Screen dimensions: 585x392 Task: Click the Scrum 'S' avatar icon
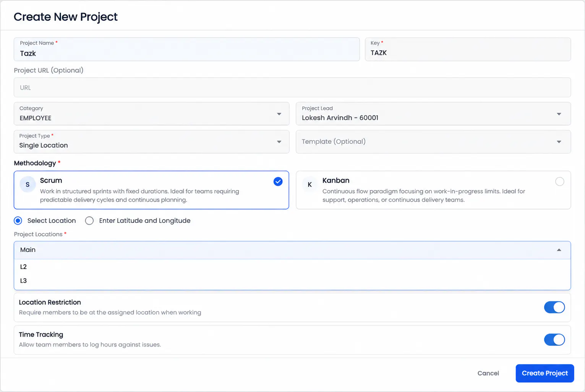pyautogui.click(x=28, y=184)
